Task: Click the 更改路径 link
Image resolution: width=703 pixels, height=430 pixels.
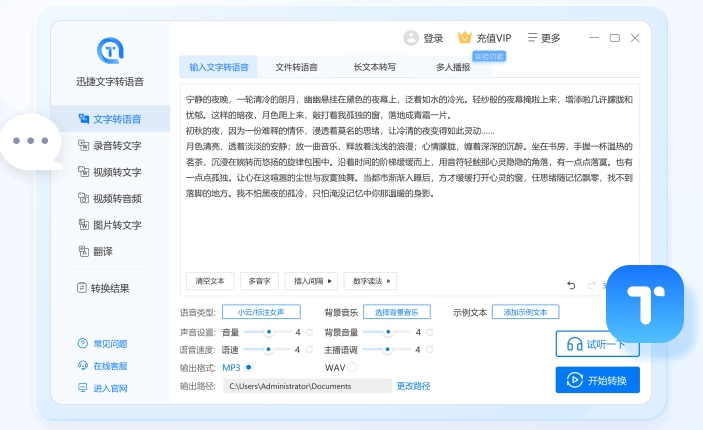Action: pyautogui.click(x=413, y=385)
